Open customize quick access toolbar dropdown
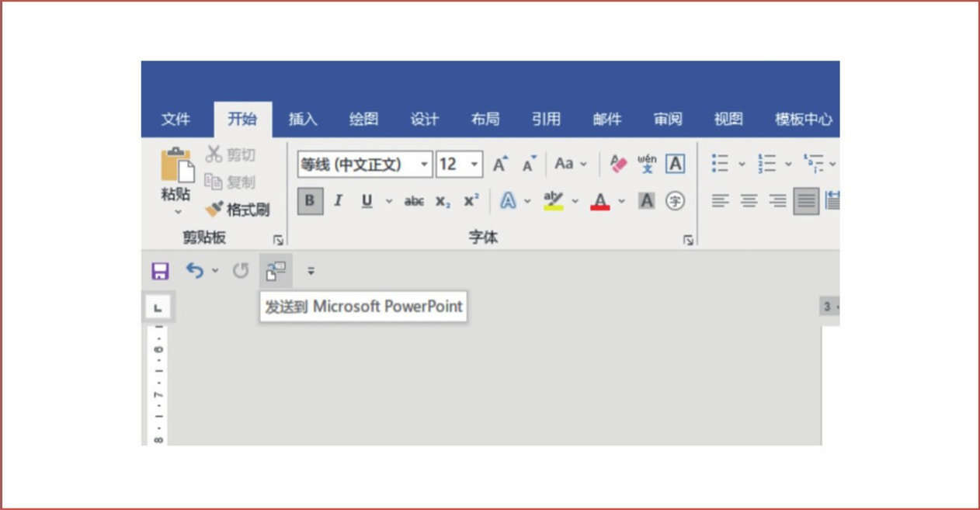980x510 pixels. pyautogui.click(x=311, y=271)
